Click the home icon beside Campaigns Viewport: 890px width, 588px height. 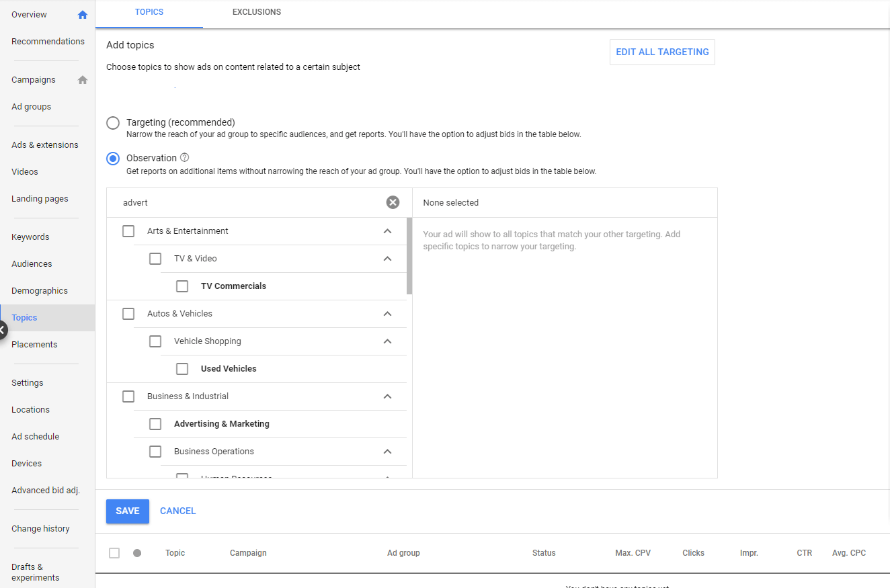coord(82,79)
